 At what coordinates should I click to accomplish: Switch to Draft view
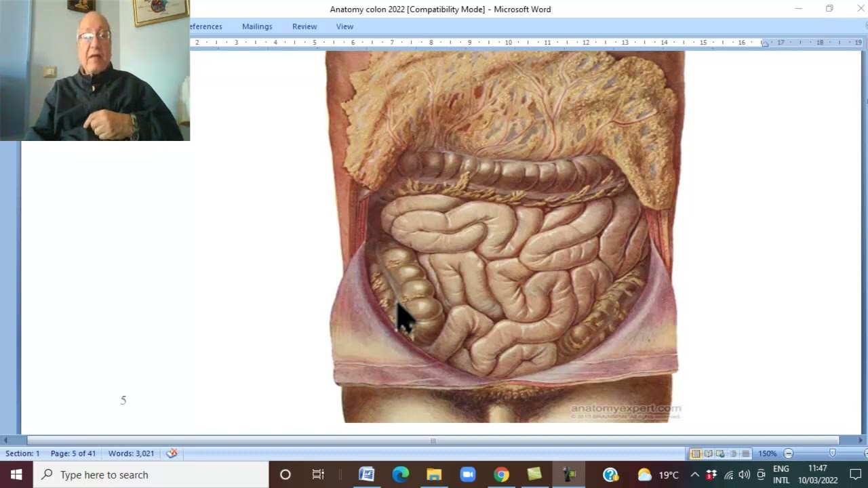click(745, 453)
